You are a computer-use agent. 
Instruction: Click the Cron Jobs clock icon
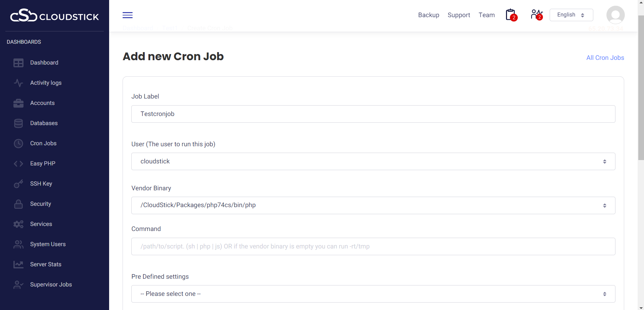coord(18,144)
